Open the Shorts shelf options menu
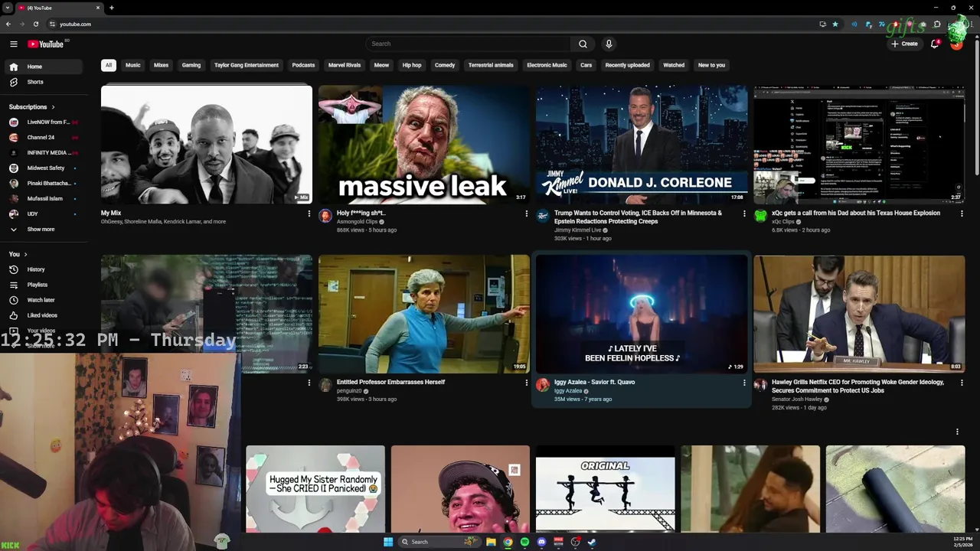This screenshot has height=551, width=980. [x=957, y=432]
